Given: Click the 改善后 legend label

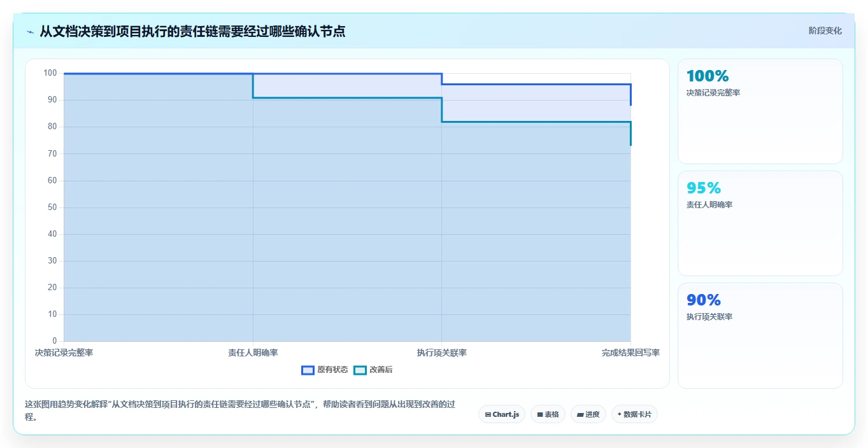Looking at the screenshot, I should click(x=381, y=370).
